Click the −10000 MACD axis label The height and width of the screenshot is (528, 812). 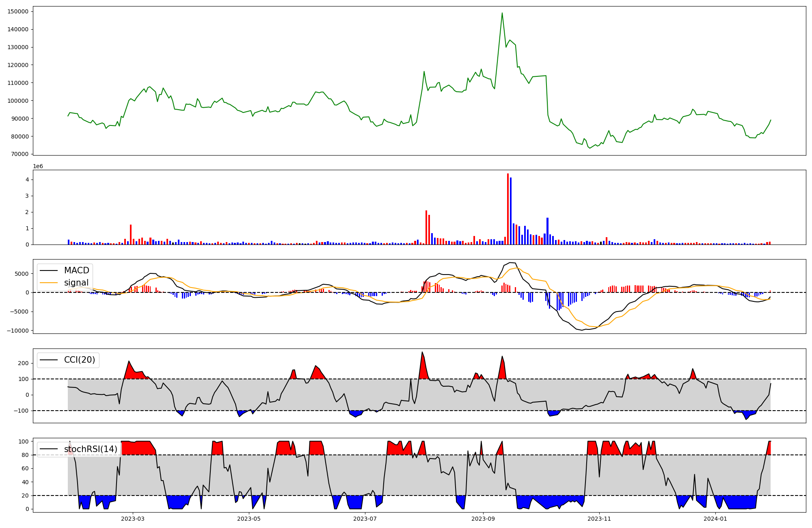tap(17, 331)
